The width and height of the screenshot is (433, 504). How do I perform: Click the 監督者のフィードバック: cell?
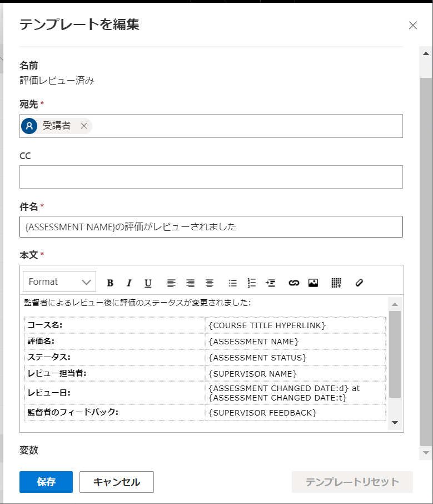pyautogui.click(x=115, y=413)
